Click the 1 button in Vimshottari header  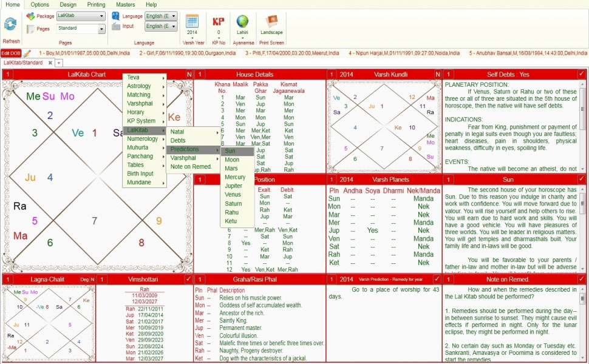102,280
